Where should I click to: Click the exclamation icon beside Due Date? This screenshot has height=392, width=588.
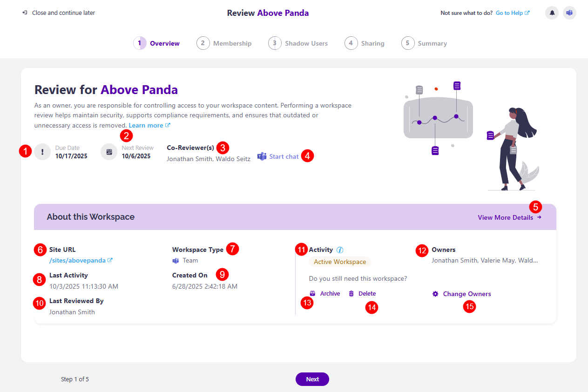[42, 152]
